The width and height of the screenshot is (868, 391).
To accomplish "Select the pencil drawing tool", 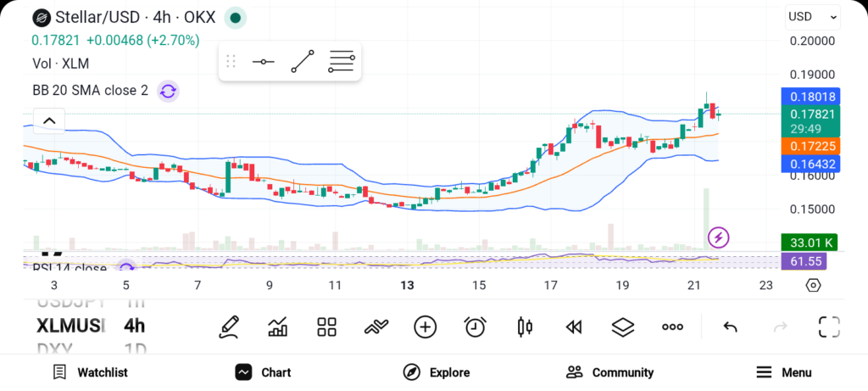I will [x=229, y=327].
